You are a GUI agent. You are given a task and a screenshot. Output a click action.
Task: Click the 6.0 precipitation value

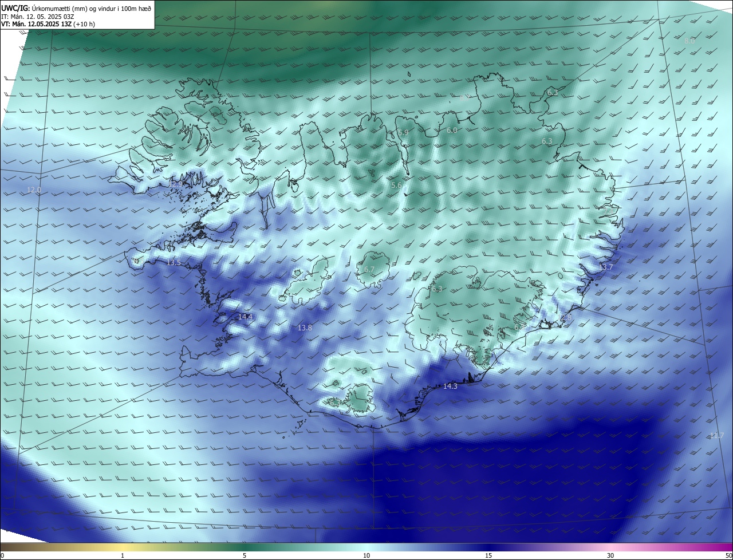(x=452, y=131)
